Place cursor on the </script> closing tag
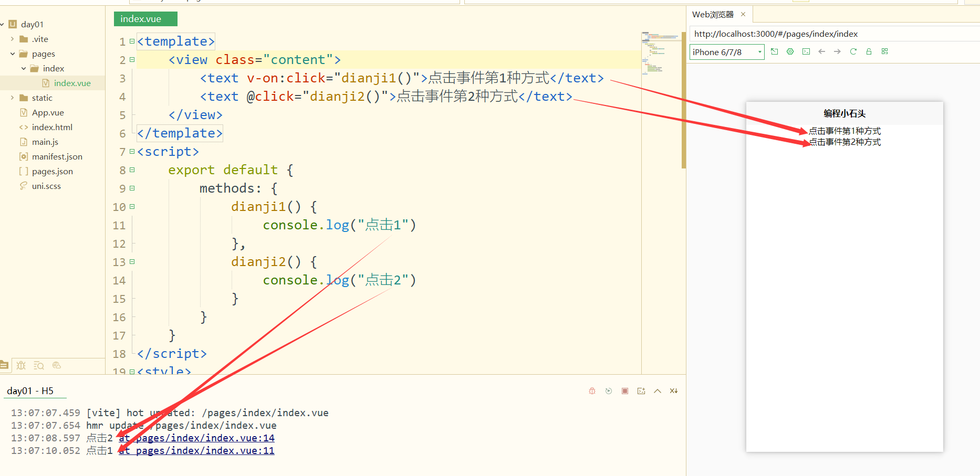The height and width of the screenshot is (476, 980). click(172, 354)
